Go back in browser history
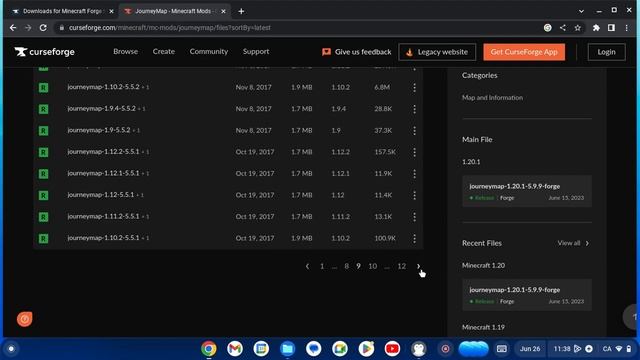Screen dimensions: 640x360 point(13,28)
